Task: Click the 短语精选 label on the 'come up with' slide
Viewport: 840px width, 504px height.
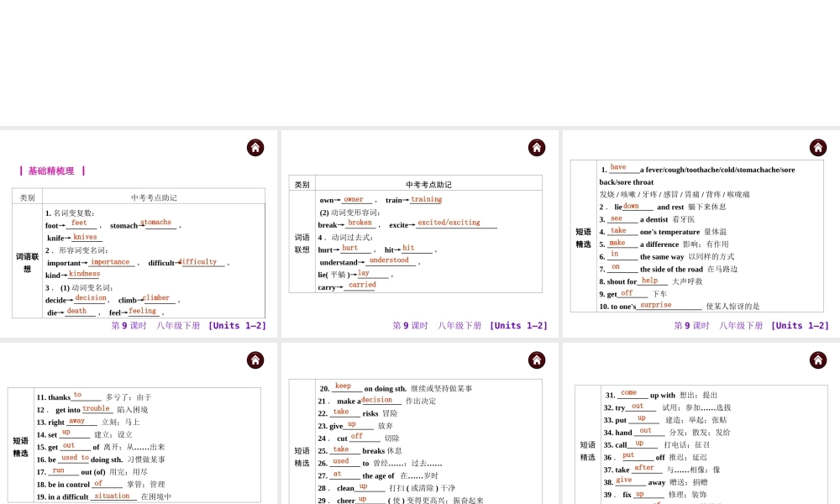Action: [588, 451]
